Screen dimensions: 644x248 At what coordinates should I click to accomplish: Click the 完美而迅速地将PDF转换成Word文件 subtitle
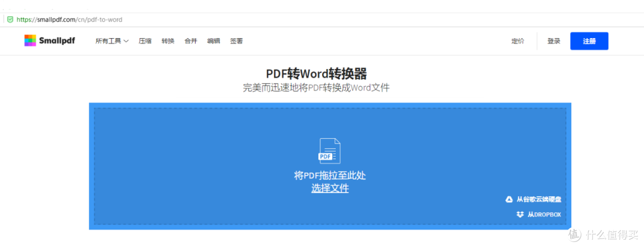point(316,88)
